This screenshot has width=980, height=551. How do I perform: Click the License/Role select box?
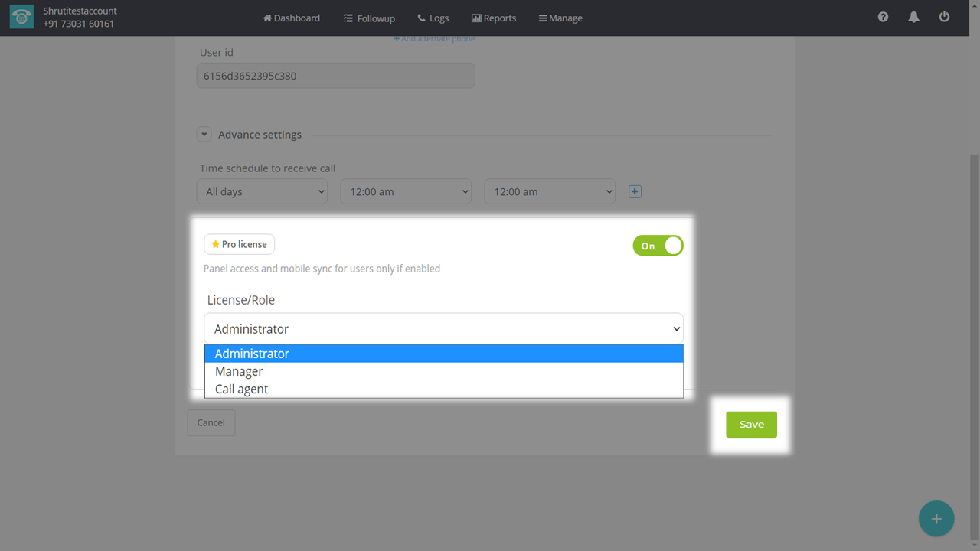coord(443,329)
